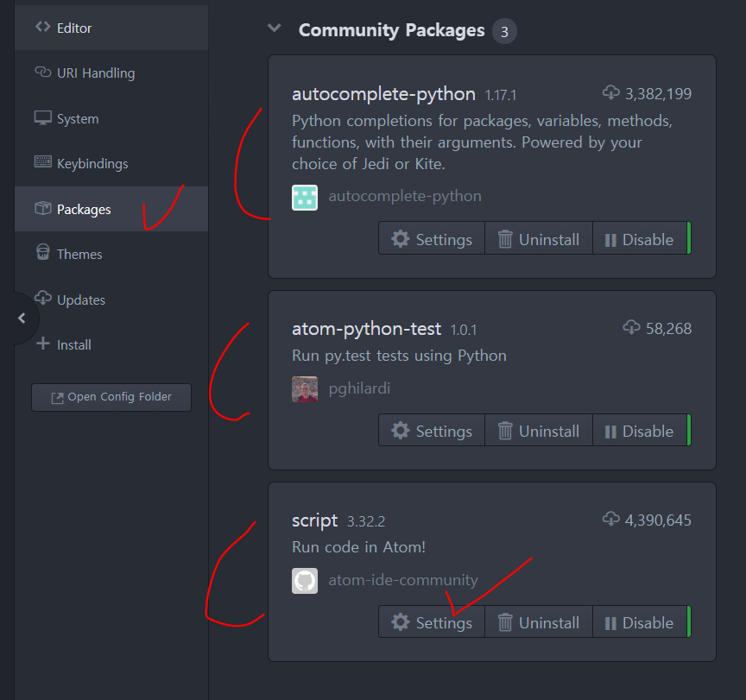Click the Community Packages heading

(x=391, y=30)
